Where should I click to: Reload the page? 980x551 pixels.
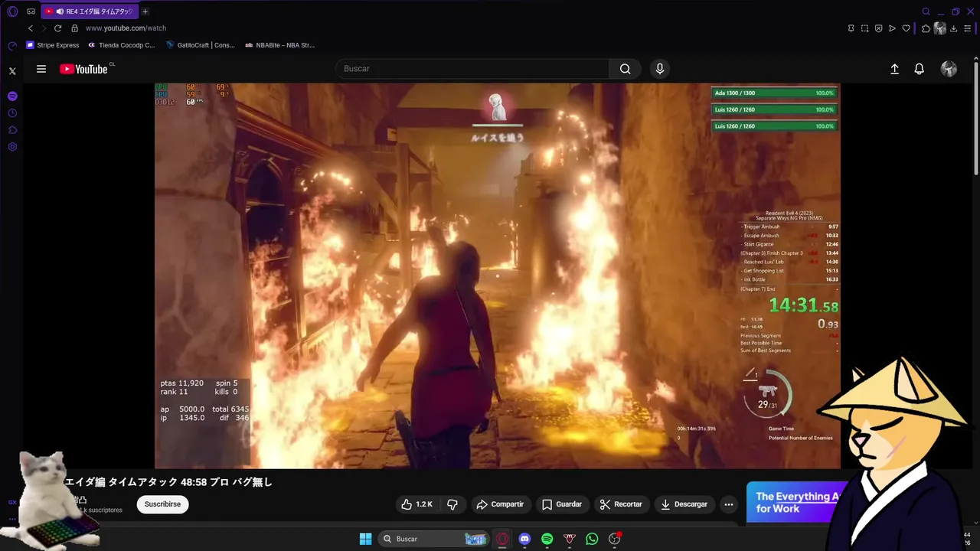pyautogui.click(x=57, y=28)
